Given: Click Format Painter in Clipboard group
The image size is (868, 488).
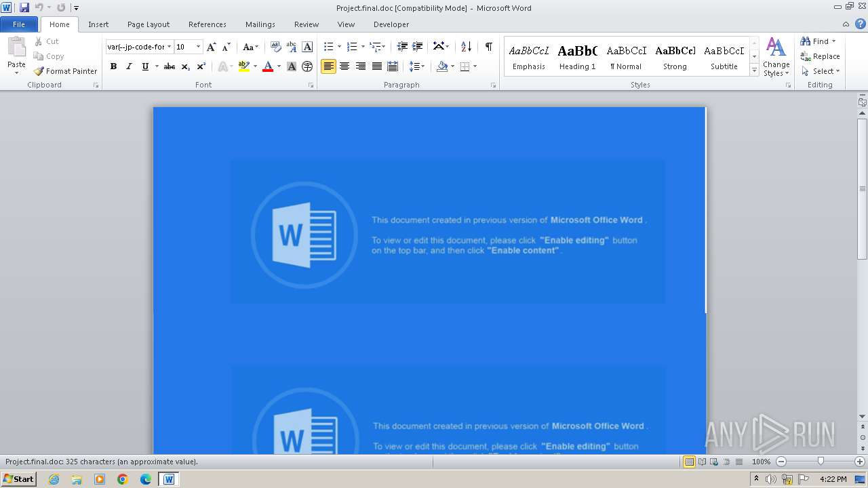Looking at the screenshot, I should 66,71.
